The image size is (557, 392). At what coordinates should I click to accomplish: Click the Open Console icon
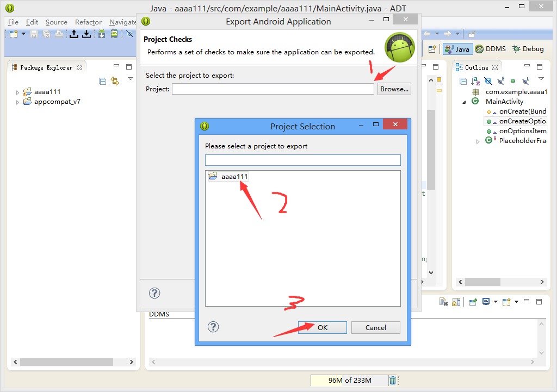(506, 302)
